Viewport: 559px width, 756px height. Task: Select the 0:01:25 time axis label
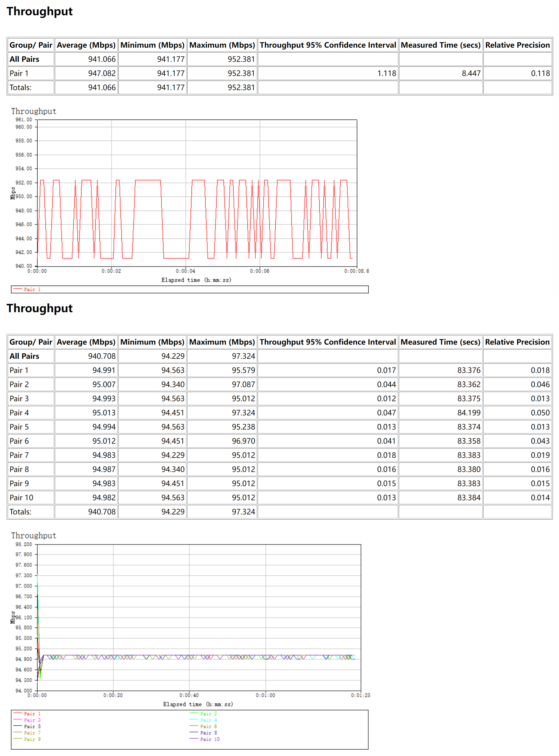point(361,695)
